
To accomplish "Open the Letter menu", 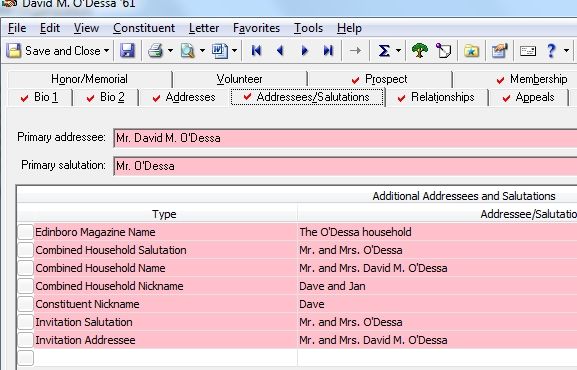I will (x=204, y=28).
